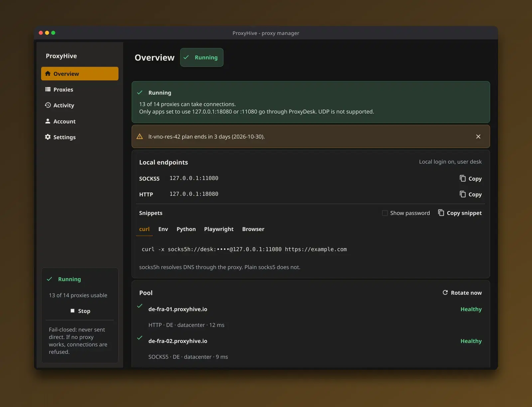Screen dimensions: 532x407
Task: Click the Overview home icon in sidebar
Action: (x=48, y=73)
